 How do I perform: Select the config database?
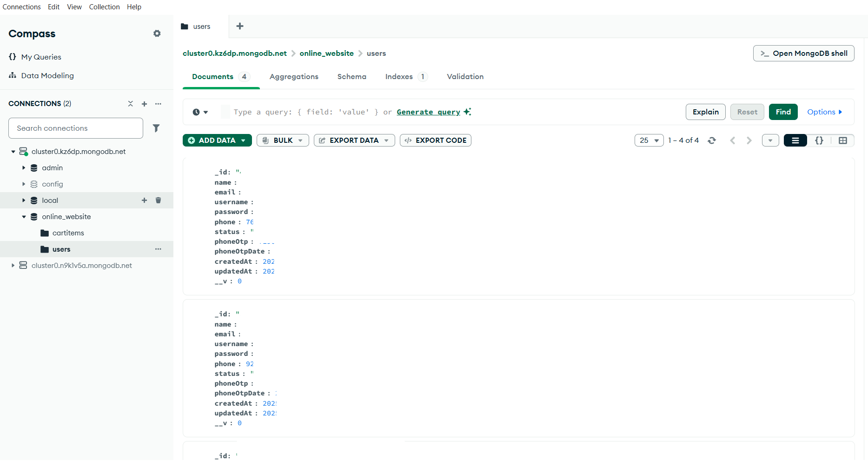pyautogui.click(x=52, y=184)
